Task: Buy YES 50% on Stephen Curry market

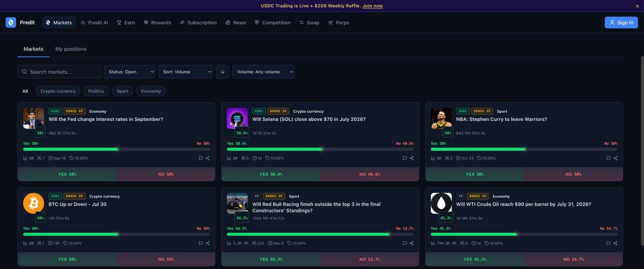Action: [475, 174]
